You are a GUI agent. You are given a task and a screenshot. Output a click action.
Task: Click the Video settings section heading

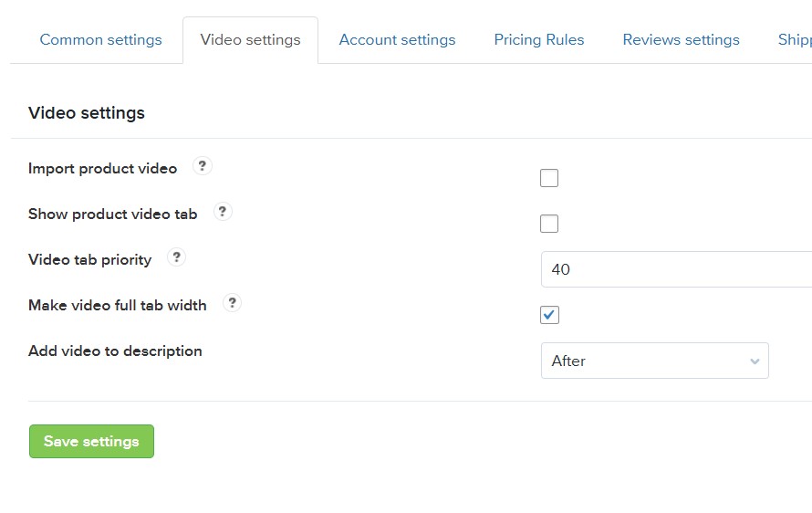pos(87,113)
